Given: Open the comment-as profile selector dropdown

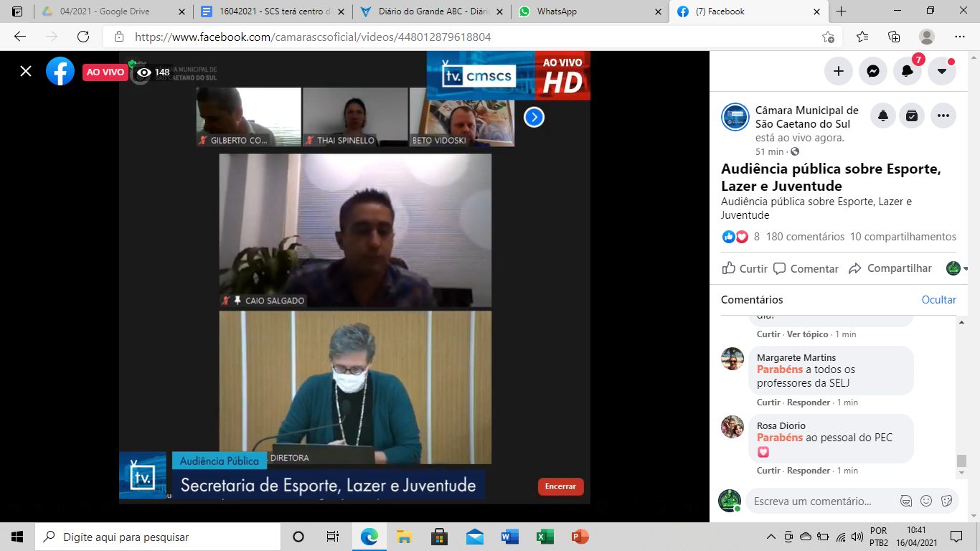Looking at the screenshot, I should [957, 268].
